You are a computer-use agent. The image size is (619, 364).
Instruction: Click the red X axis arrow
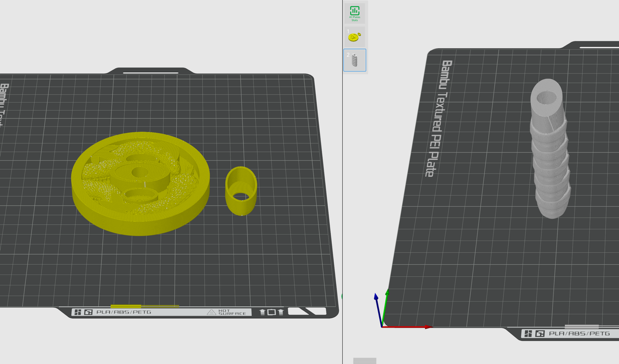point(416,327)
